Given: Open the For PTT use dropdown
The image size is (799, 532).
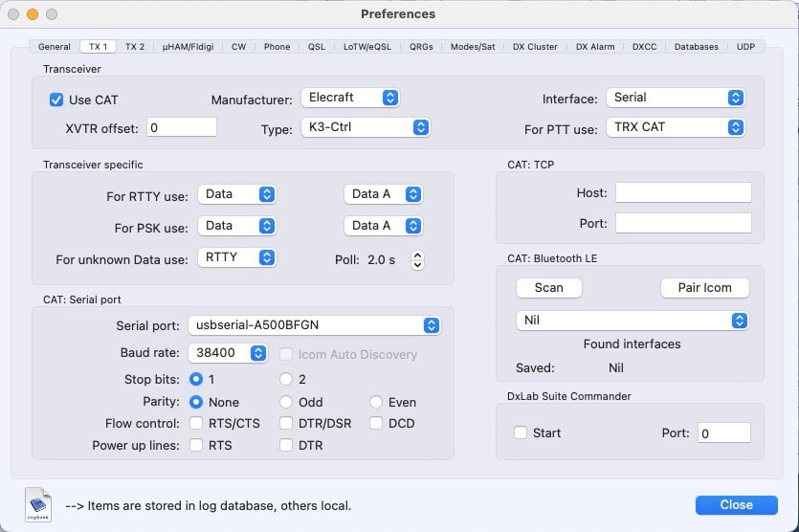Looking at the screenshot, I should 675,127.
